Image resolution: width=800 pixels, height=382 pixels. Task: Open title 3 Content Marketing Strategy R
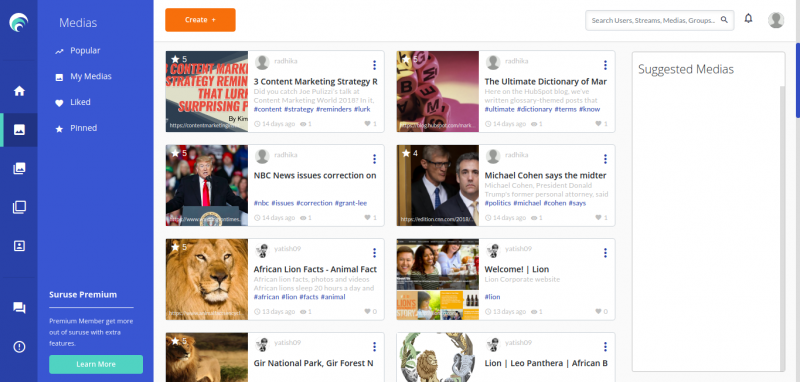pyautogui.click(x=315, y=82)
